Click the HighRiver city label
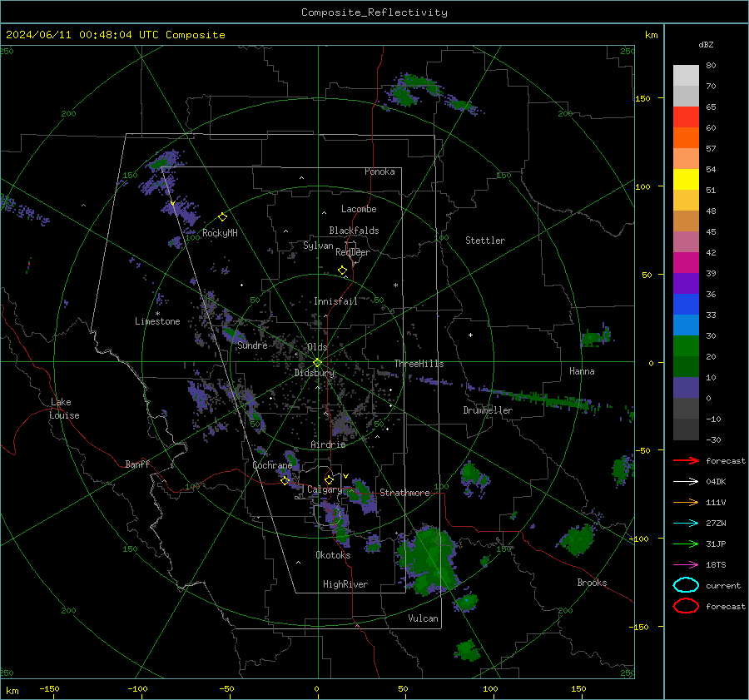 tap(345, 584)
